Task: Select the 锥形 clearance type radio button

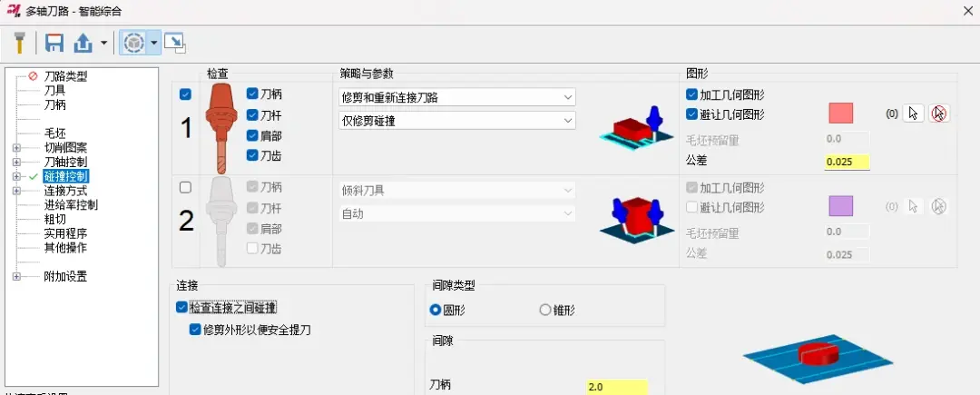Action: [x=544, y=310]
